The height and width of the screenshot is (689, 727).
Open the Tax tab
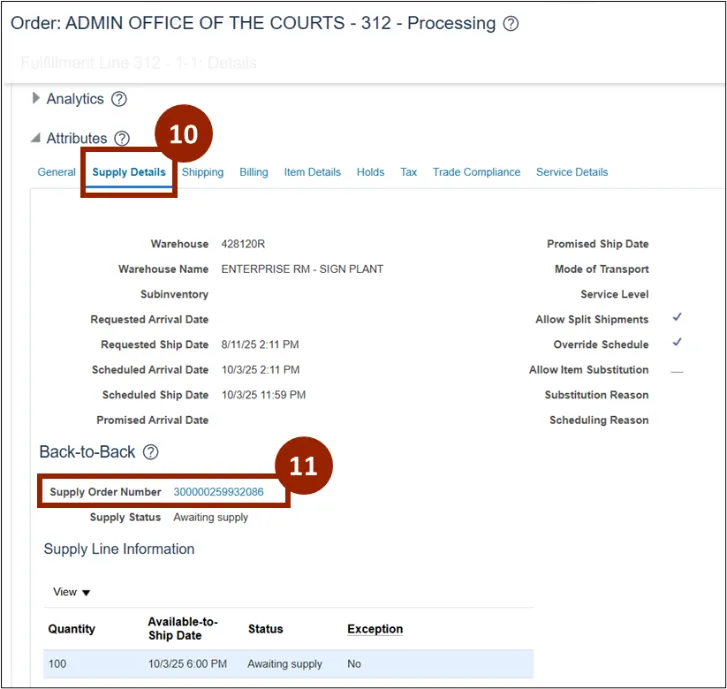pos(408,172)
